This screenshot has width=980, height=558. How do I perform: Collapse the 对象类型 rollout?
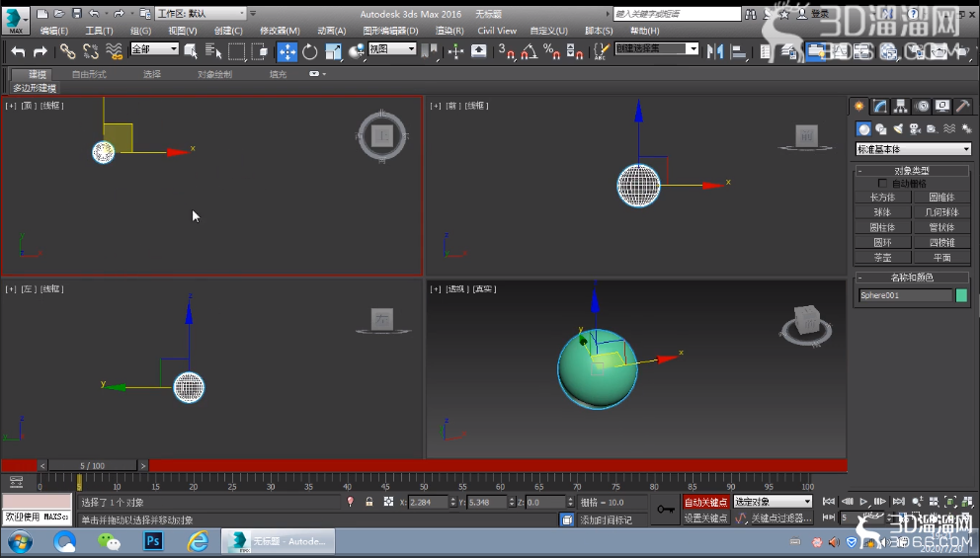[x=913, y=171]
